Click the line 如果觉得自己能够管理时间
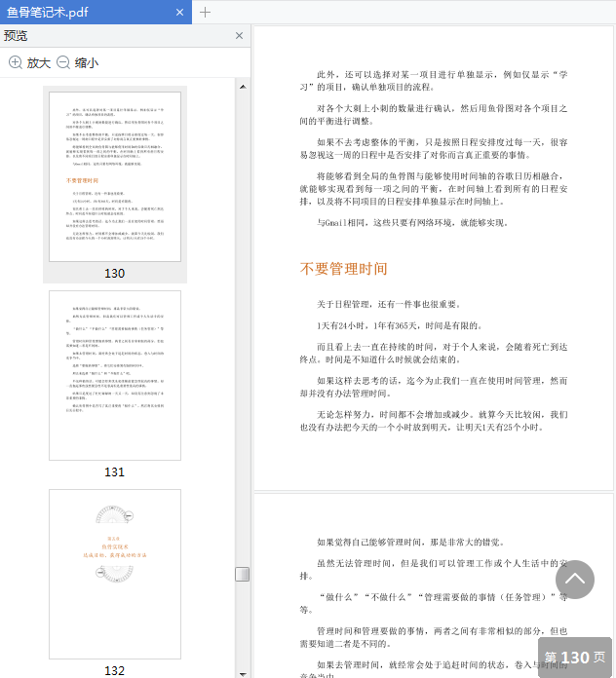Screen dimensions: 616x678 [x=410, y=543]
